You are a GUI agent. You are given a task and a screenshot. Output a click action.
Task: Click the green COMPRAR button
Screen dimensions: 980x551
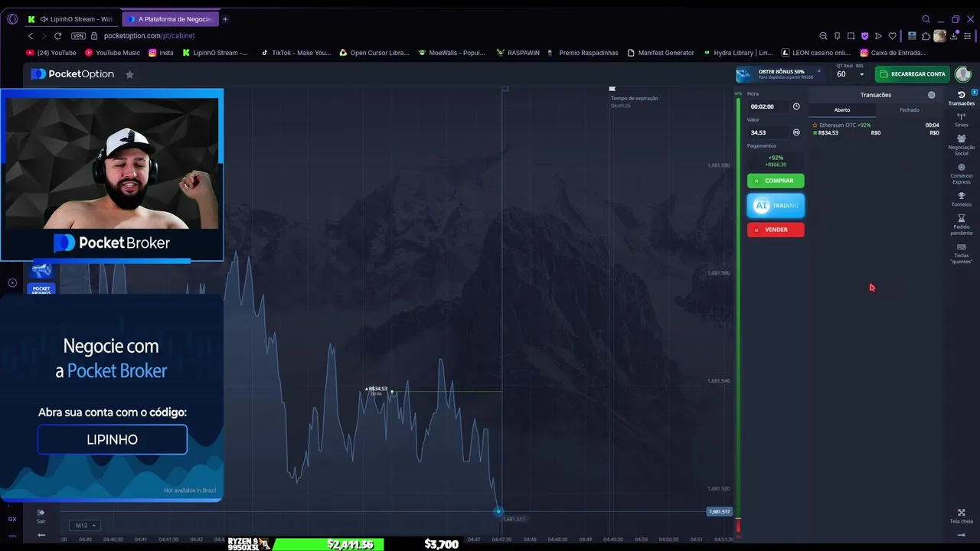pyautogui.click(x=776, y=181)
